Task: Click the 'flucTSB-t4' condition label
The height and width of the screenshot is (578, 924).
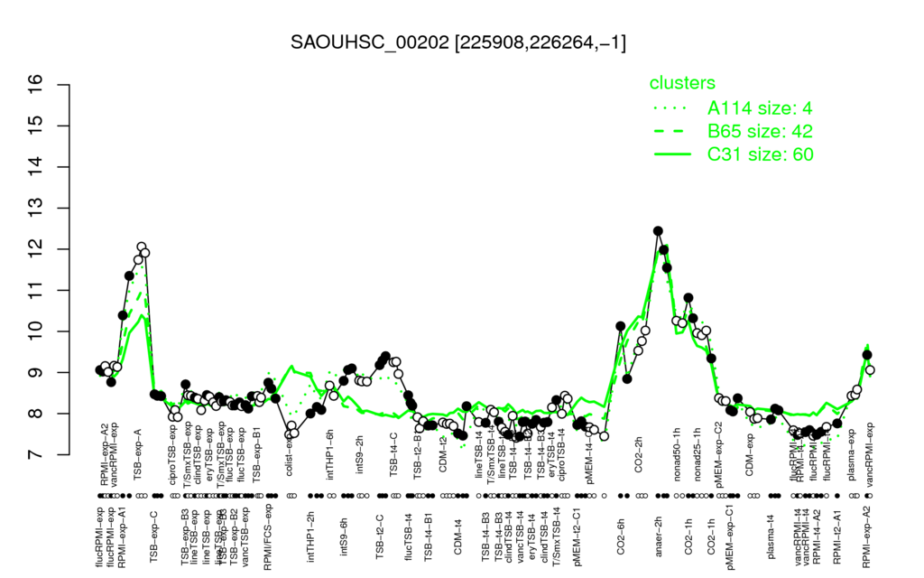Action: pos(409,536)
